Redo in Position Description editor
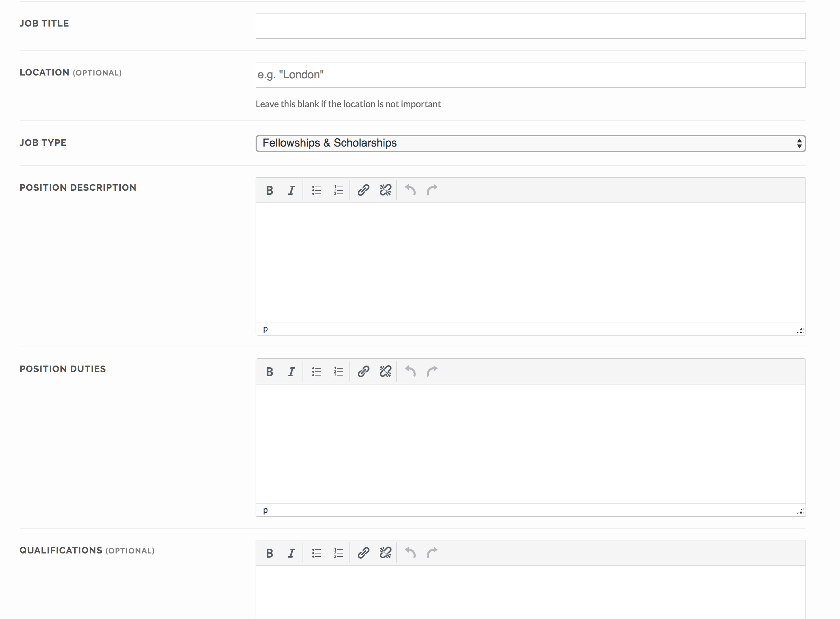Viewport: 840px width, 619px height. pos(432,190)
